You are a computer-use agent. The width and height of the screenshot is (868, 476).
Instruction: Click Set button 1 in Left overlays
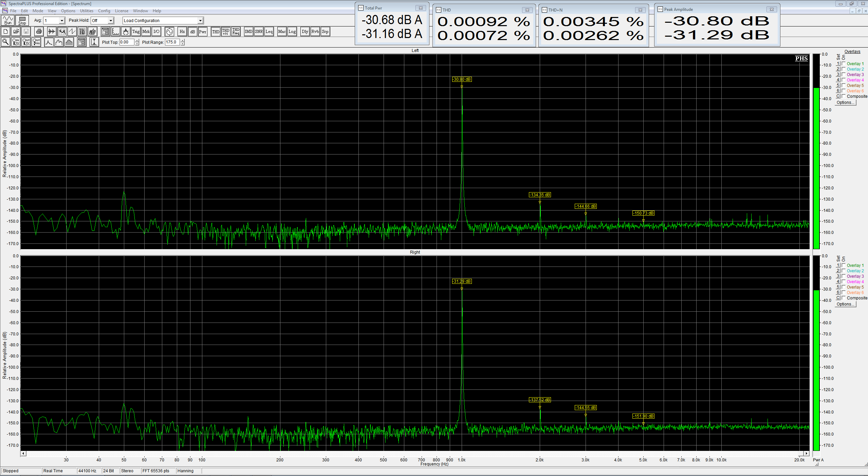(838, 63)
